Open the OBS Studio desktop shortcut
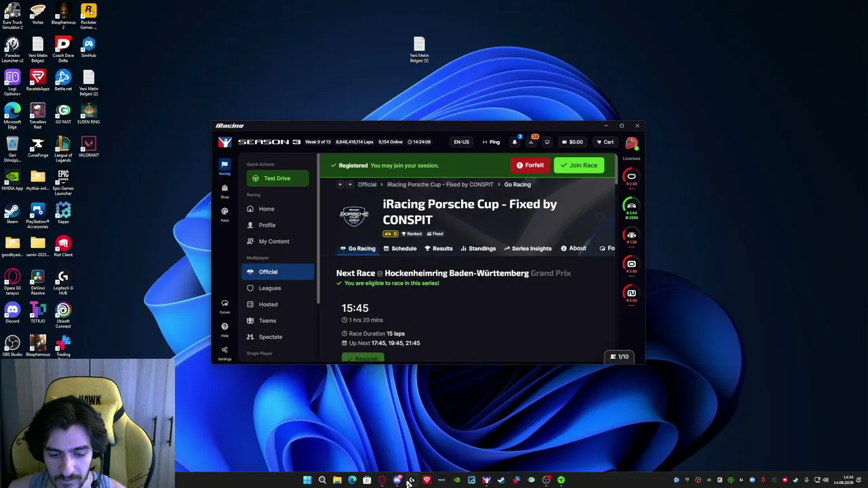Screen dimensions: 868x488 (12, 346)
